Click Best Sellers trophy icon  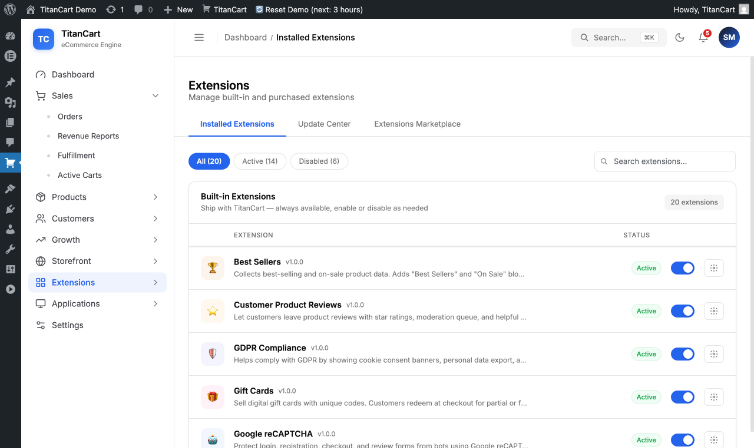[x=213, y=268]
